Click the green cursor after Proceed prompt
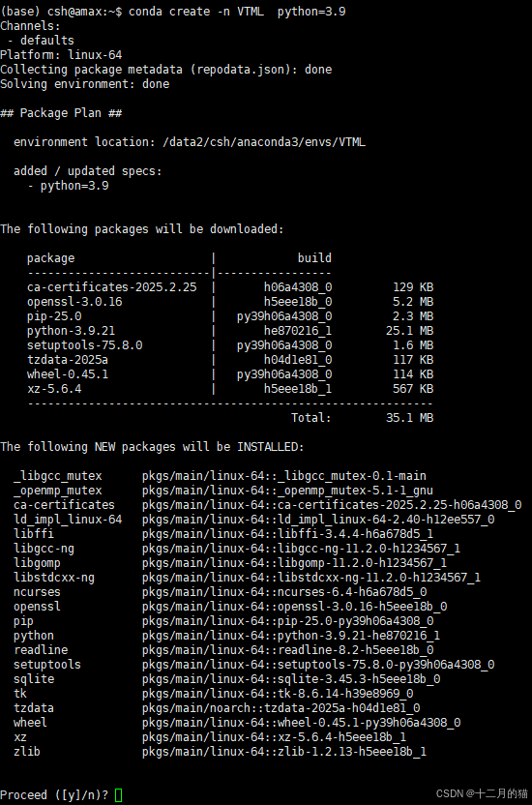532x805 pixels. tap(119, 795)
